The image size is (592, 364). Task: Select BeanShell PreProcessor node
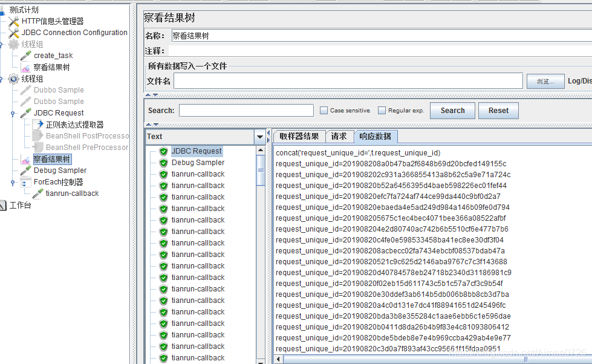click(x=87, y=148)
